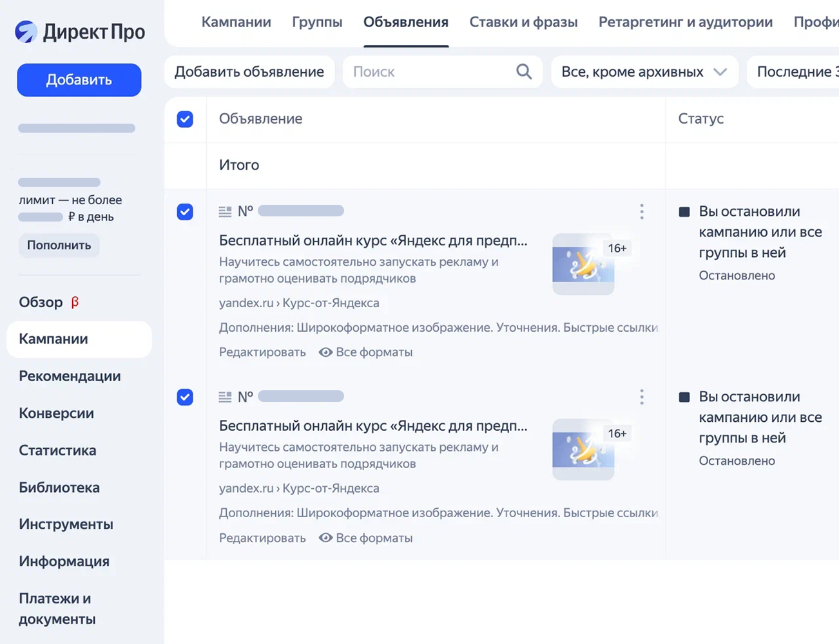This screenshot has width=839, height=644.
Task: Click the stopped status square of first ad
Action: tap(685, 212)
